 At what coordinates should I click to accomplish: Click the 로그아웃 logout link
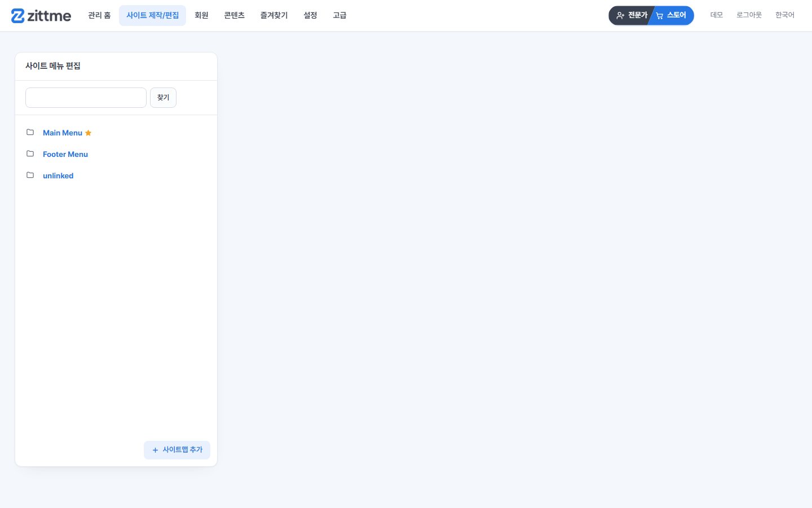pos(749,15)
